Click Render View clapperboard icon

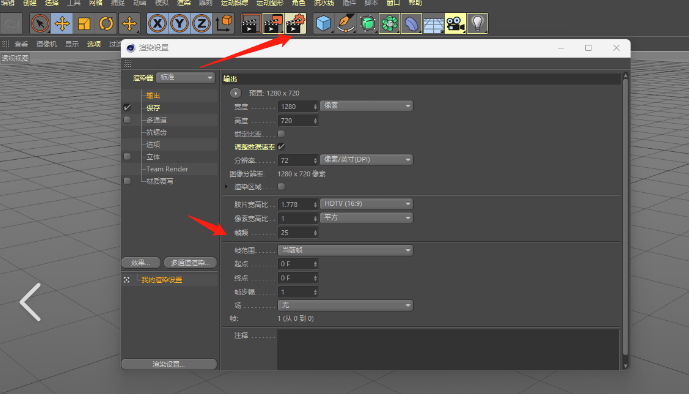pos(251,24)
